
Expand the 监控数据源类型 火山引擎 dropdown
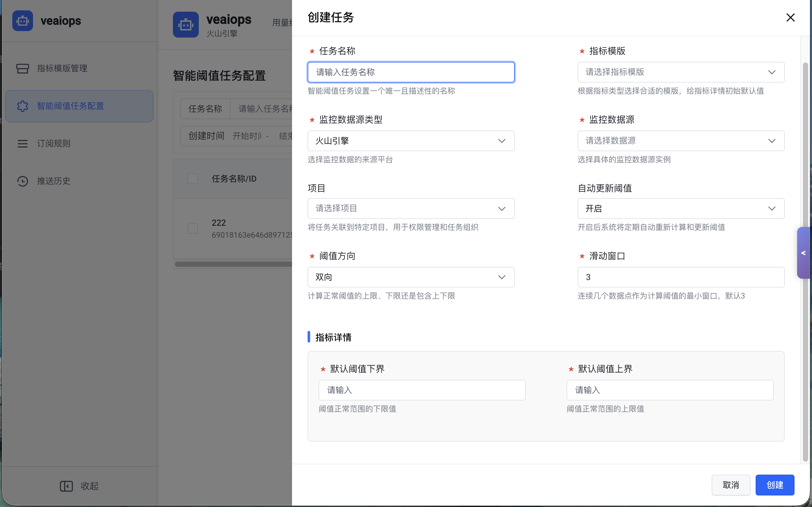(411, 141)
